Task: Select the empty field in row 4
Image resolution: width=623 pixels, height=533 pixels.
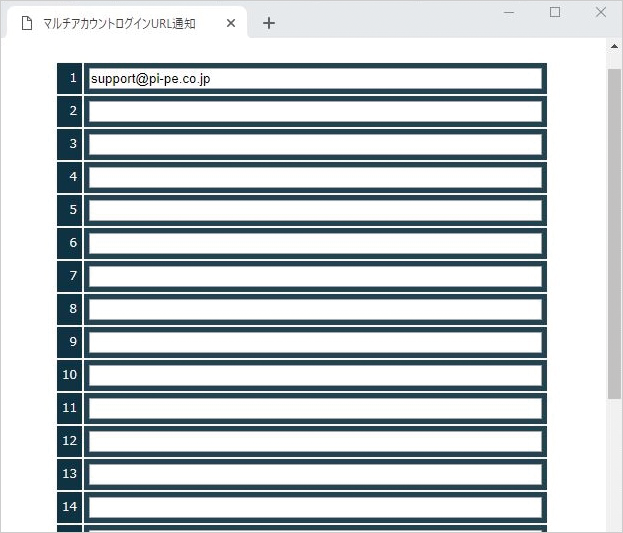Action: click(315, 178)
